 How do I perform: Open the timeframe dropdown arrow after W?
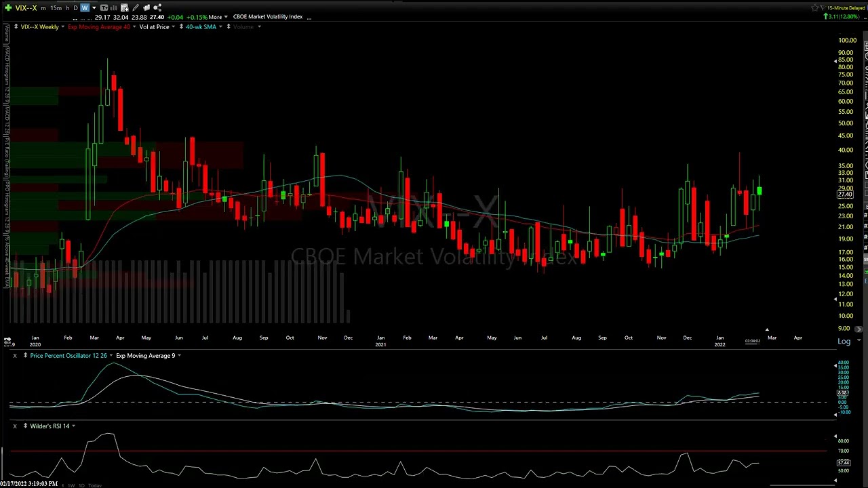(x=94, y=7)
